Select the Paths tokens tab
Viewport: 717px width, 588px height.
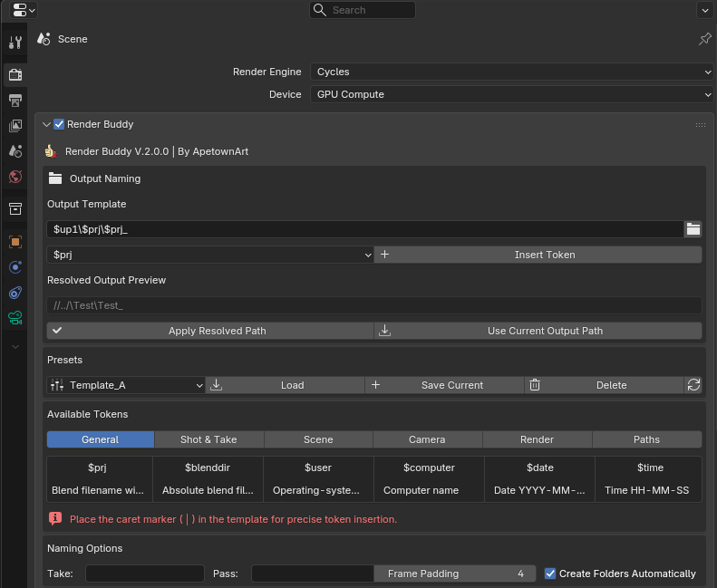click(x=647, y=439)
